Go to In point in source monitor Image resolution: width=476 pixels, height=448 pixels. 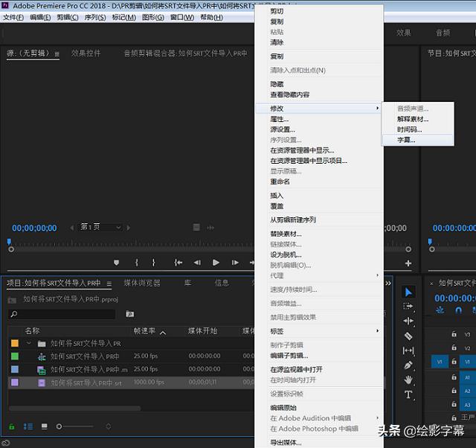point(178,263)
